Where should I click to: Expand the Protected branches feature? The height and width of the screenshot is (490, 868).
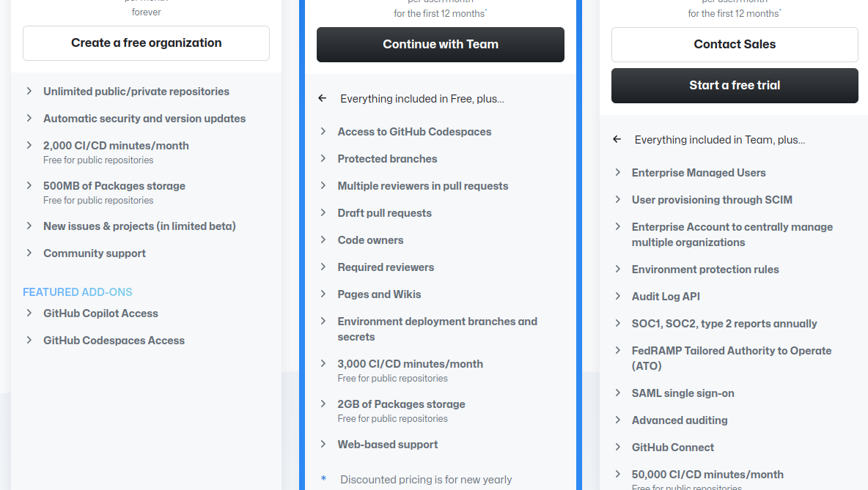click(323, 158)
